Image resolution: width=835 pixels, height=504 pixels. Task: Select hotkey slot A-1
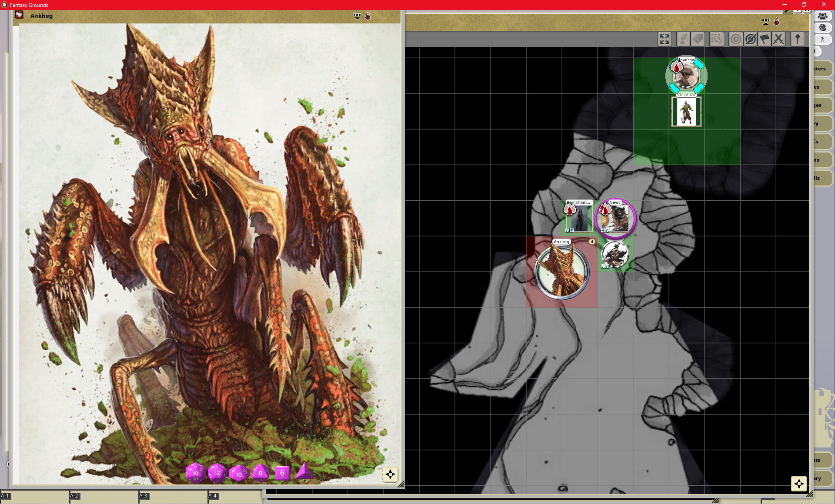[35, 497]
